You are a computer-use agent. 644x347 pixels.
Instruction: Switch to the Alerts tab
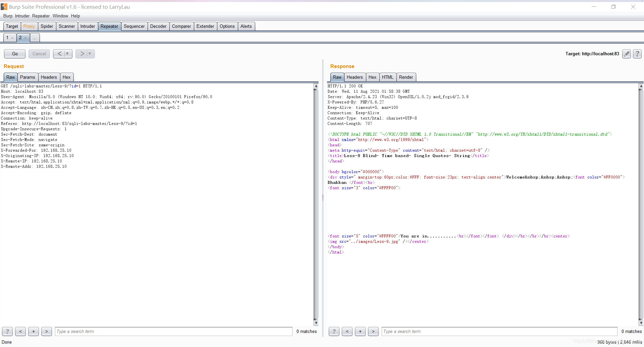(x=246, y=26)
